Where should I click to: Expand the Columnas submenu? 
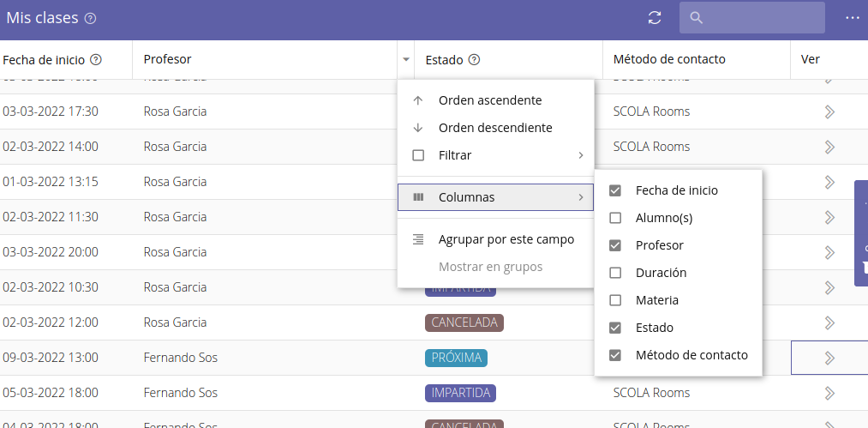[x=495, y=197]
